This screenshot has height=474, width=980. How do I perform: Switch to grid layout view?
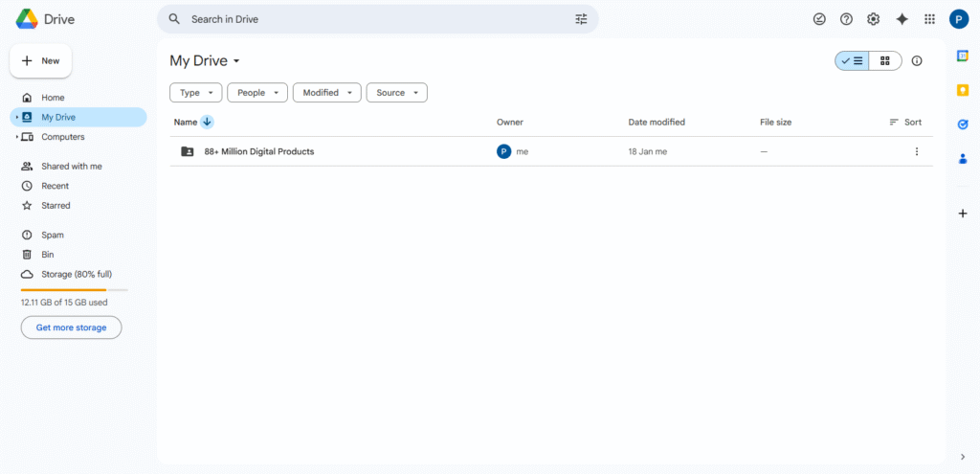click(x=885, y=61)
